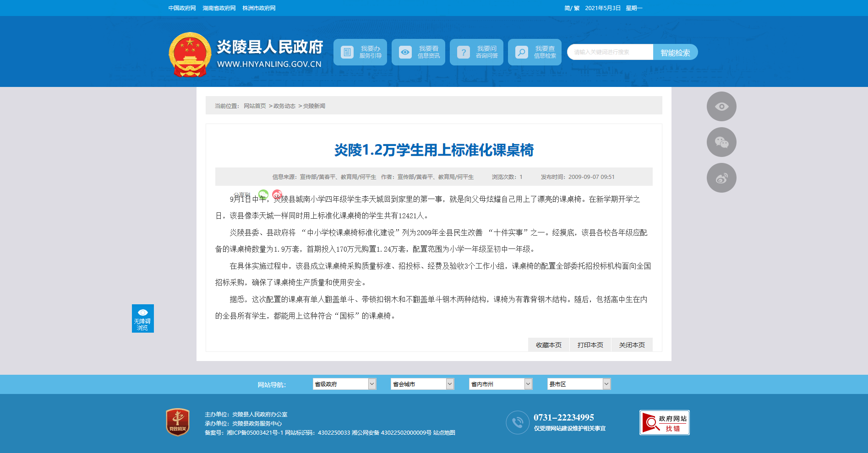Click 打印本页 to print the page
The image size is (868, 453).
pos(590,345)
